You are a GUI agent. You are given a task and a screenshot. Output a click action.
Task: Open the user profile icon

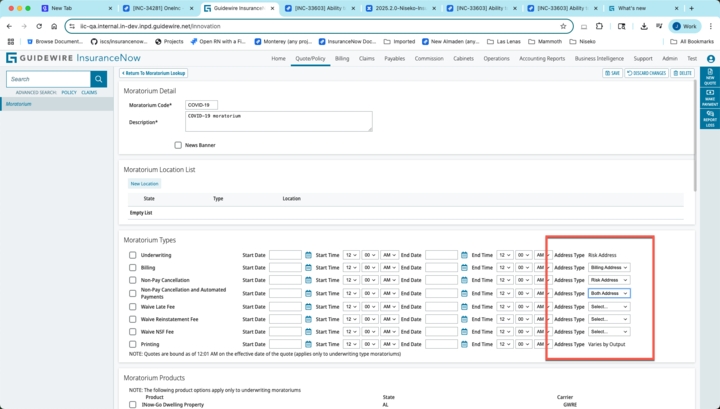pyautogui.click(x=710, y=59)
